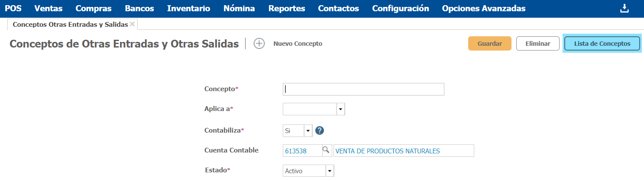644x181 pixels.
Task: Open the Contabiliza help question icon
Action: (320, 130)
